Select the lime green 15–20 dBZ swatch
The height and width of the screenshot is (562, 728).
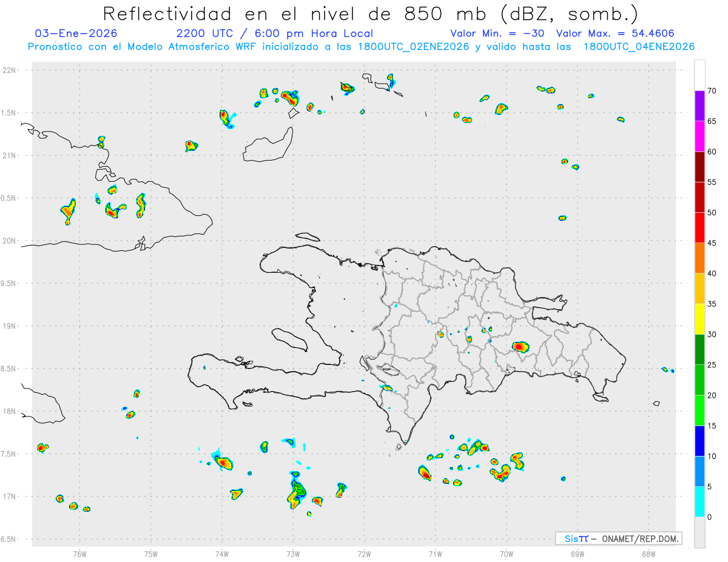click(699, 410)
